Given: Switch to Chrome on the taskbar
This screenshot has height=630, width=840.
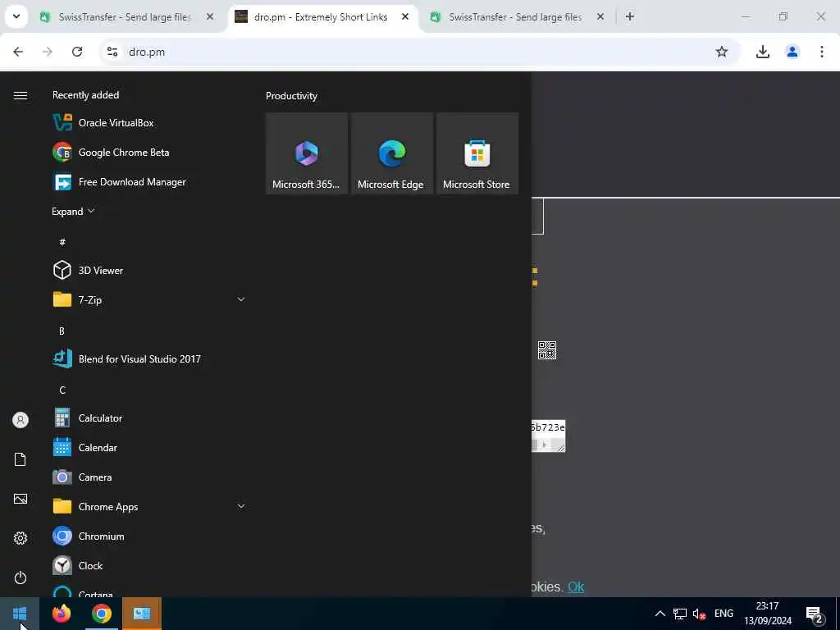Looking at the screenshot, I should (101, 614).
